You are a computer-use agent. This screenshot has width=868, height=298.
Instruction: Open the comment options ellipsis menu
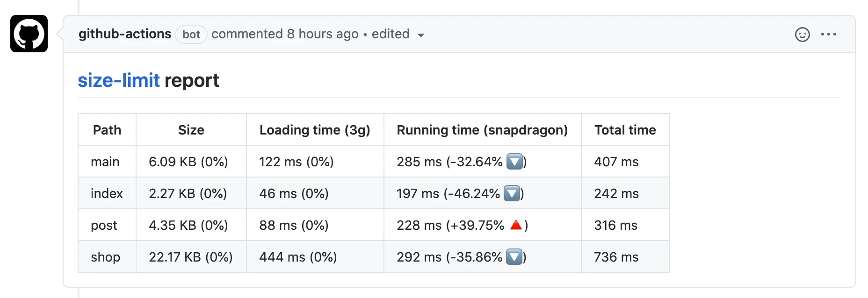coord(828,35)
